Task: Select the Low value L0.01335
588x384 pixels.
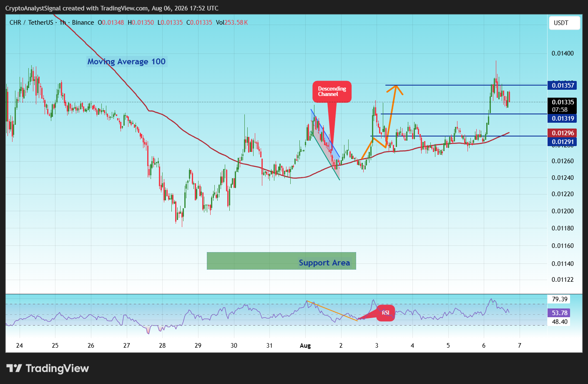Action: click(x=170, y=23)
